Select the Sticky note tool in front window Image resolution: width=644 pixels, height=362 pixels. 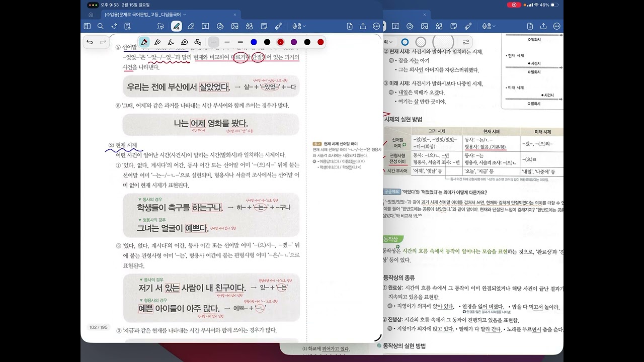point(264,26)
